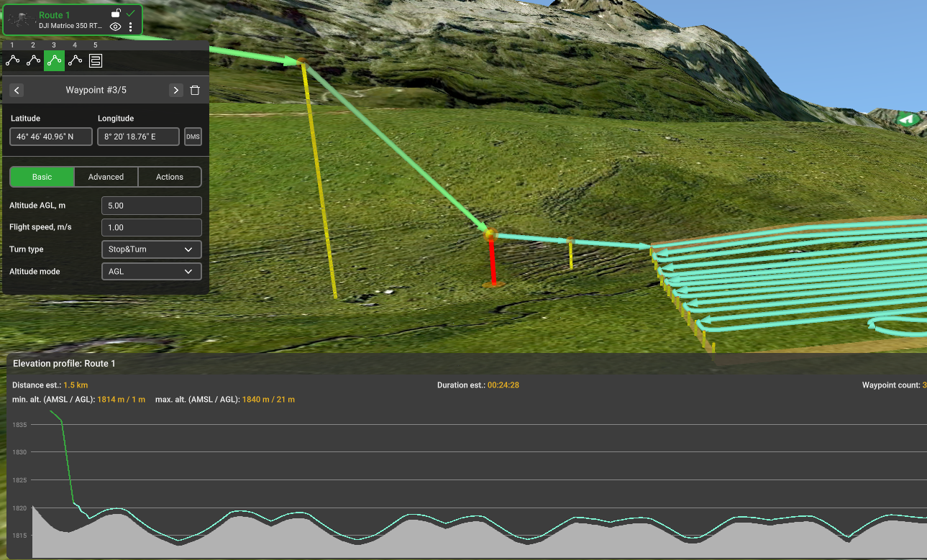This screenshot has height=560, width=927.
Task: Delete current waypoint with trash icon
Action: [195, 91]
